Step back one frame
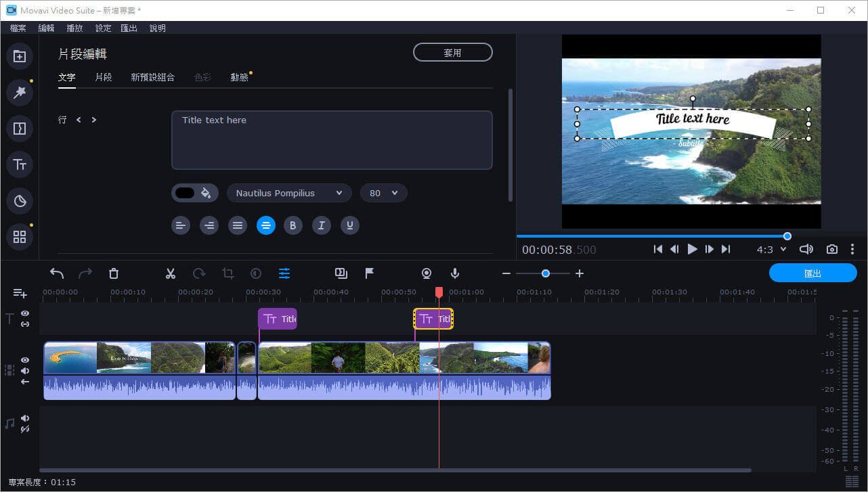The height and width of the screenshot is (492, 868). click(674, 249)
